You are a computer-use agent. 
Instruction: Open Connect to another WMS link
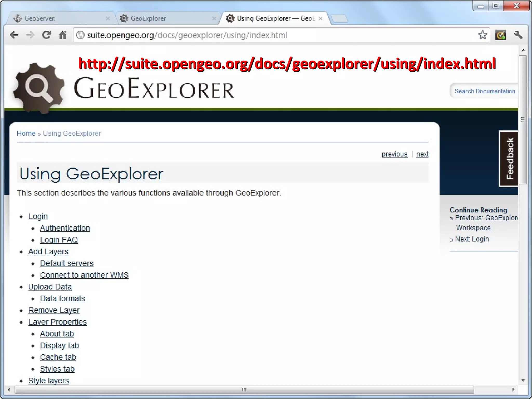click(x=84, y=275)
